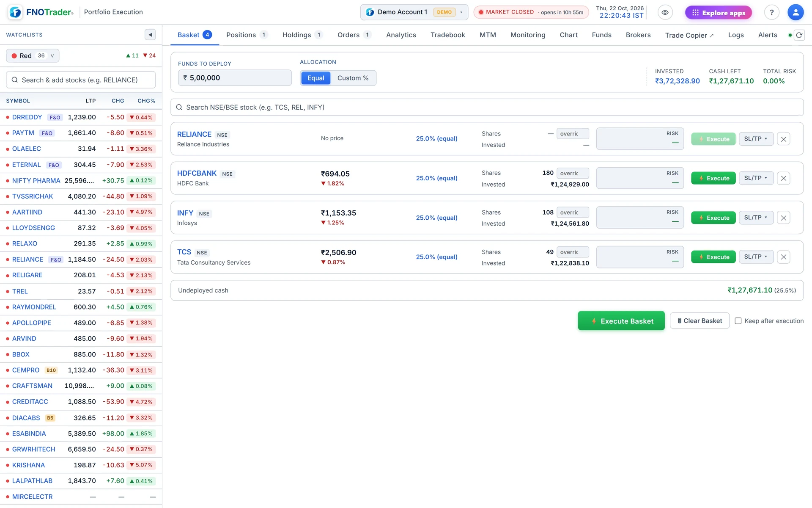This screenshot has width=812, height=508.
Task: Toggle the eye visibility icon in header
Action: tap(665, 12)
